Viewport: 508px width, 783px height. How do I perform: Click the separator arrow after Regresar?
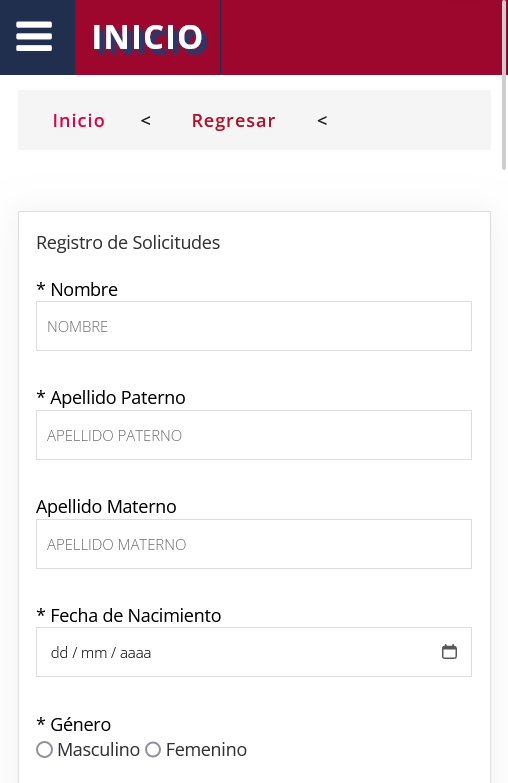pyautogui.click(x=322, y=120)
